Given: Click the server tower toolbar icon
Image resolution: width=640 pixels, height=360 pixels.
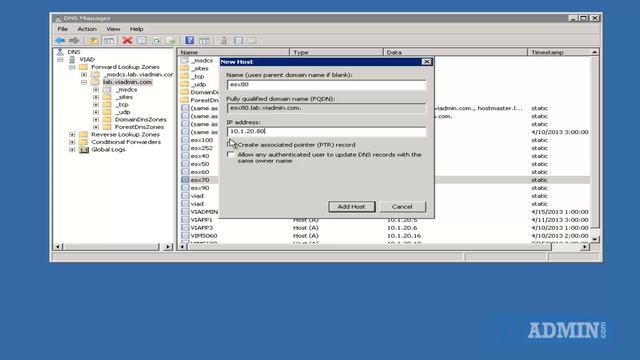Looking at the screenshot, I should (223, 40).
